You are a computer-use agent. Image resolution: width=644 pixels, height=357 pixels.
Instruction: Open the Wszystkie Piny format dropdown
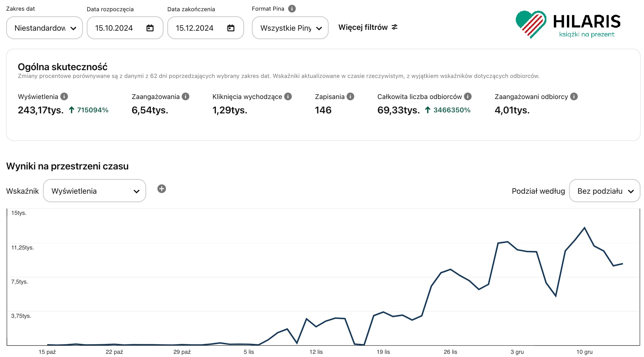click(x=290, y=28)
